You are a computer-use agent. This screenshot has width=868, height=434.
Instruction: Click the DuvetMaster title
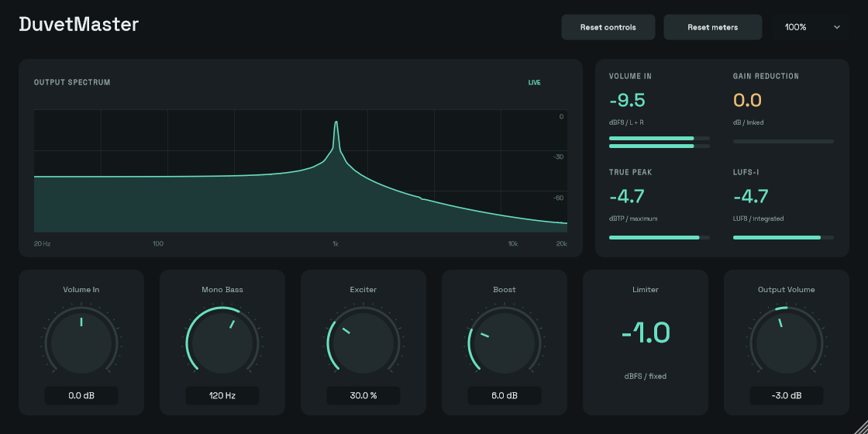pyautogui.click(x=78, y=24)
